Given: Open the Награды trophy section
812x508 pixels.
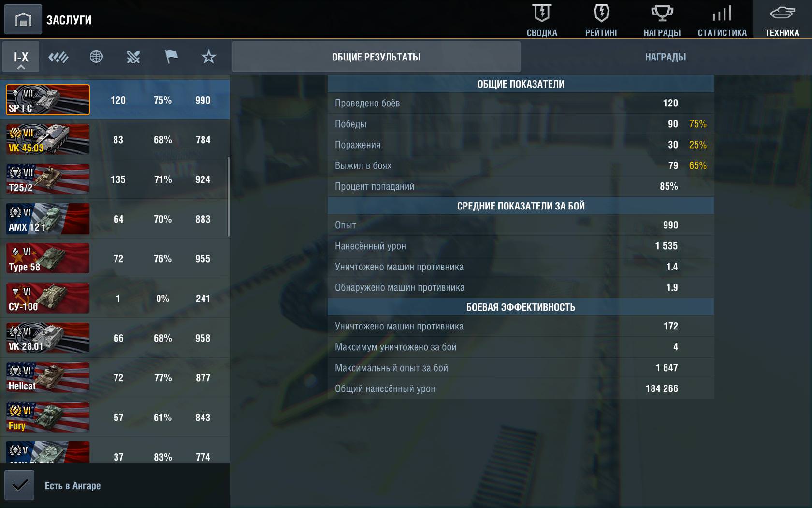Looking at the screenshot, I should coord(662,20).
